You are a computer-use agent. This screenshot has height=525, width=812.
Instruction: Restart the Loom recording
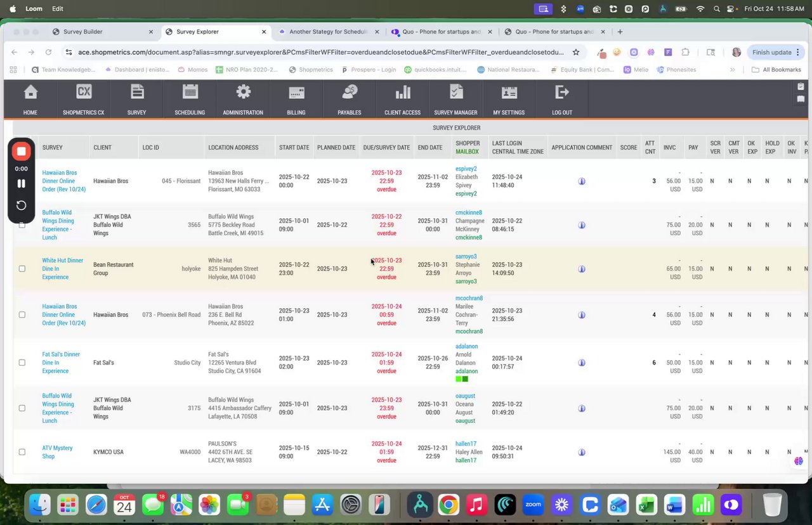click(21, 205)
